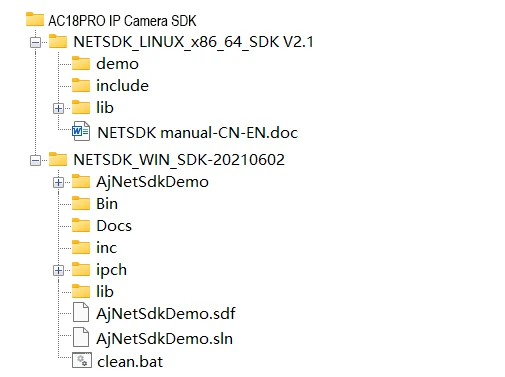Viewport: 505px width, 377px height.
Task: Select the NETSDK_WIN_SDK-20210602 folder label
Action: 179,160
